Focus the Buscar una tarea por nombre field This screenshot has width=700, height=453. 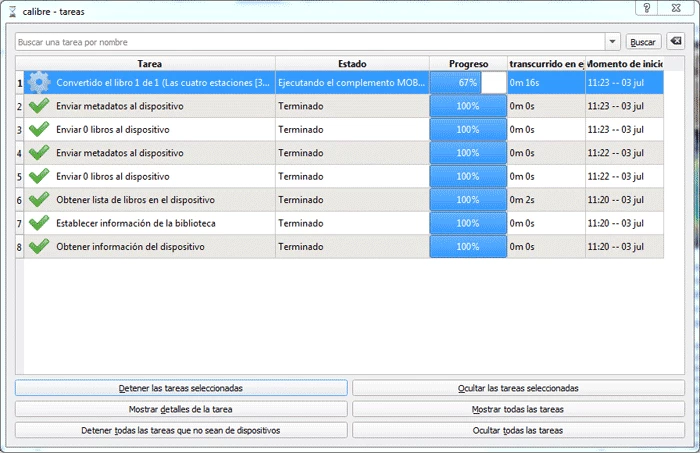pos(310,42)
